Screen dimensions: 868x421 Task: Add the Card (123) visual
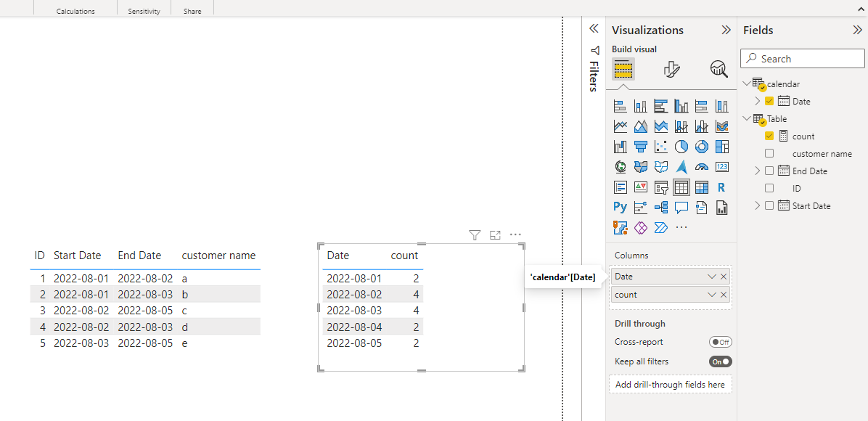tap(722, 167)
